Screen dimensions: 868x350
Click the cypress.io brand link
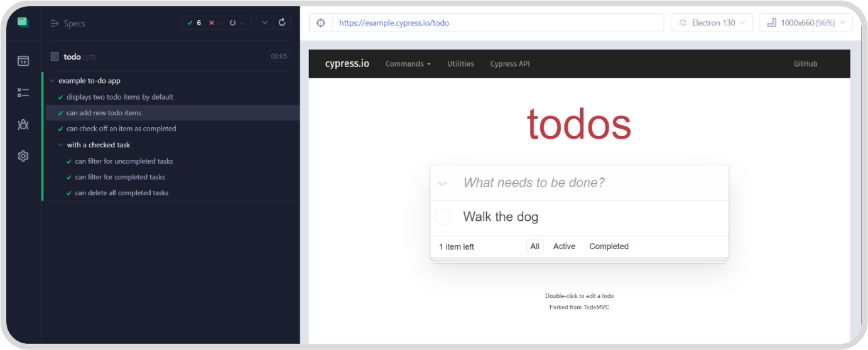coord(347,63)
